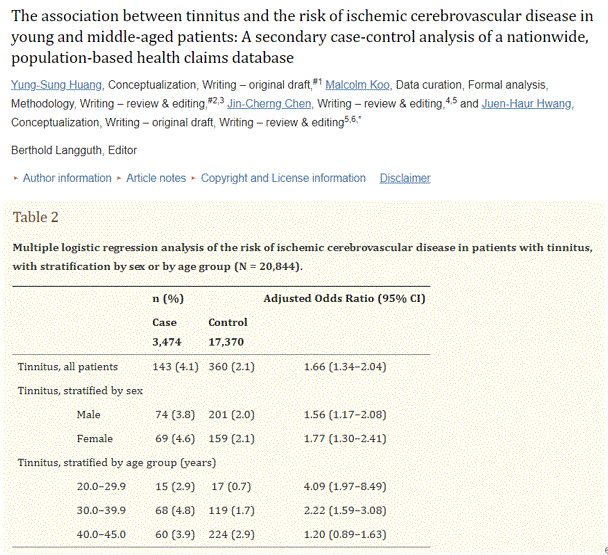Open Jin-Cherng Chen author link
This screenshot has height=555, width=608.
tap(269, 104)
